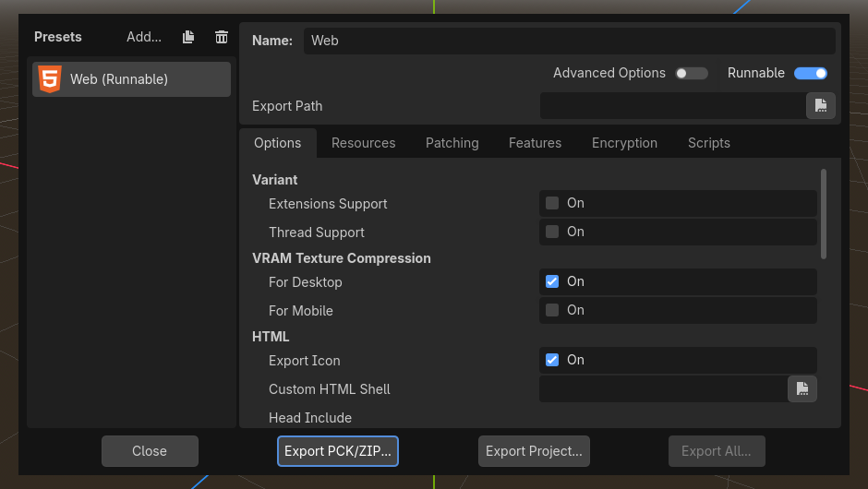Toggle the Runnable switch
Image resolution: width=868 pixels, height=489 pixels.
coord(811,74)
